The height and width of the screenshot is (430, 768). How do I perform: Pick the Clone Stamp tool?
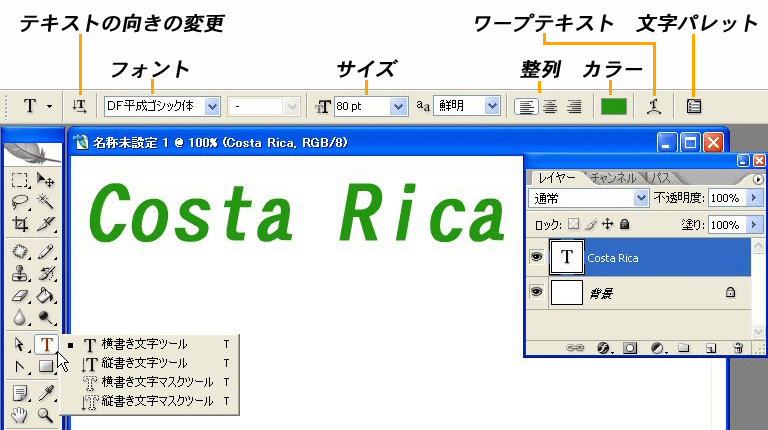20,273
